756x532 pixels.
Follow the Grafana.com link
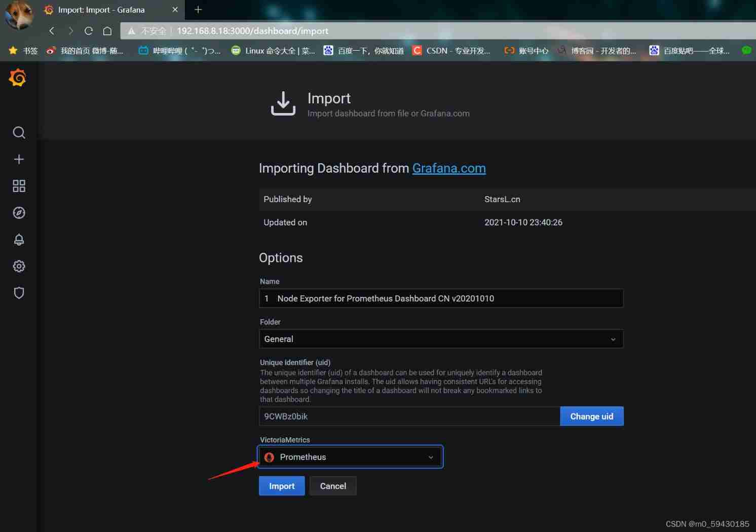click(x=449, y=168)
